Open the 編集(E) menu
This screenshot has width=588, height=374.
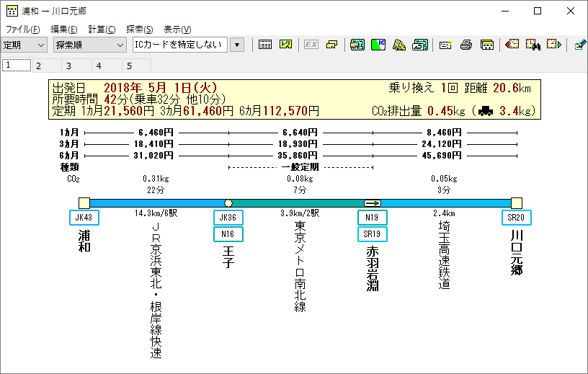coord(63,30)
